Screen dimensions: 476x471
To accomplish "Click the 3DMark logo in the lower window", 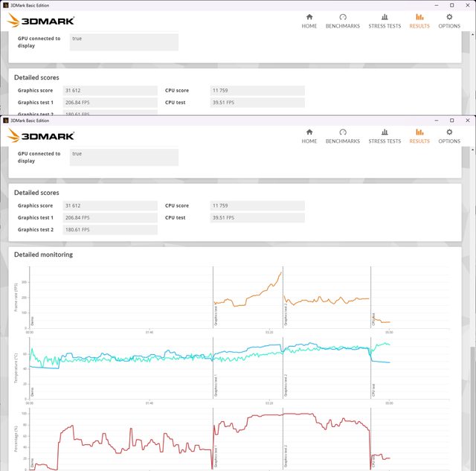I will tap(41, 136).
